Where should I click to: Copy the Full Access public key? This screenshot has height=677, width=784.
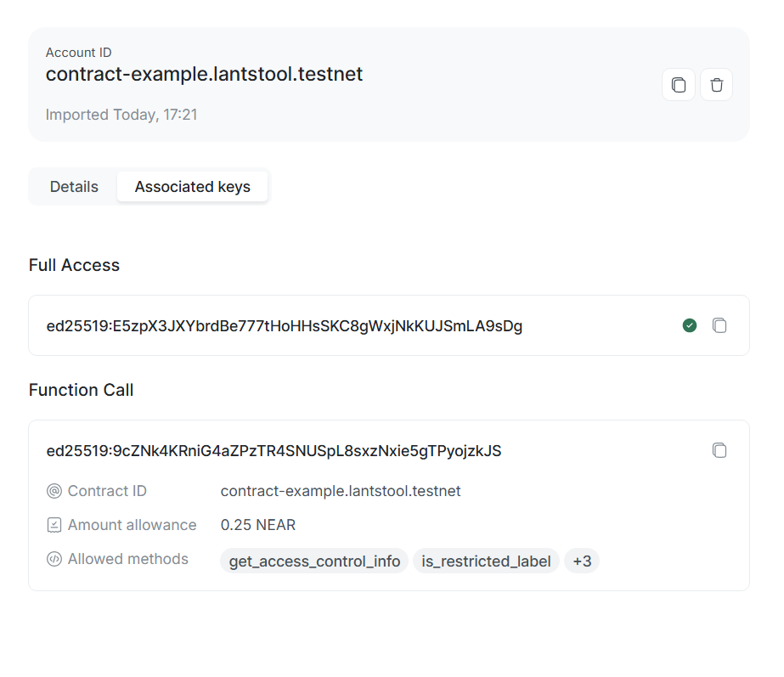719,325
